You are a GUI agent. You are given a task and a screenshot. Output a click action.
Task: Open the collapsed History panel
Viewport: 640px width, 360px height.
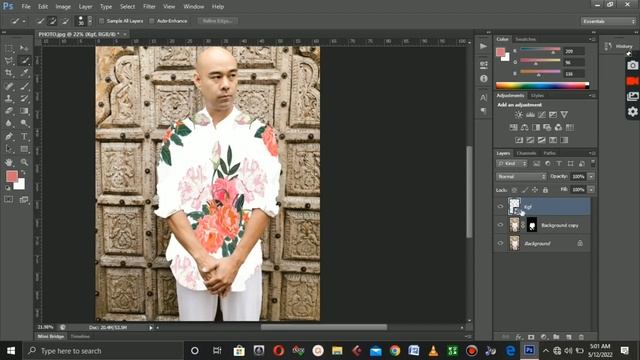(x=619, y=47)
